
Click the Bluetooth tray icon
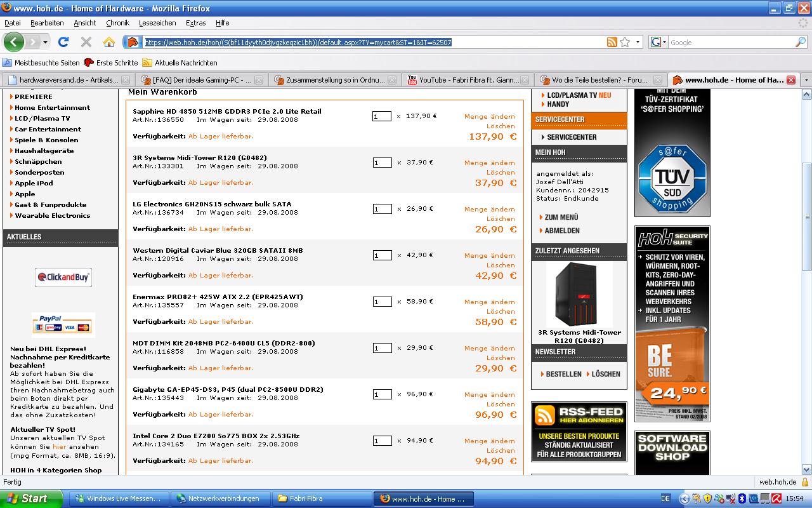coord(742,498)
